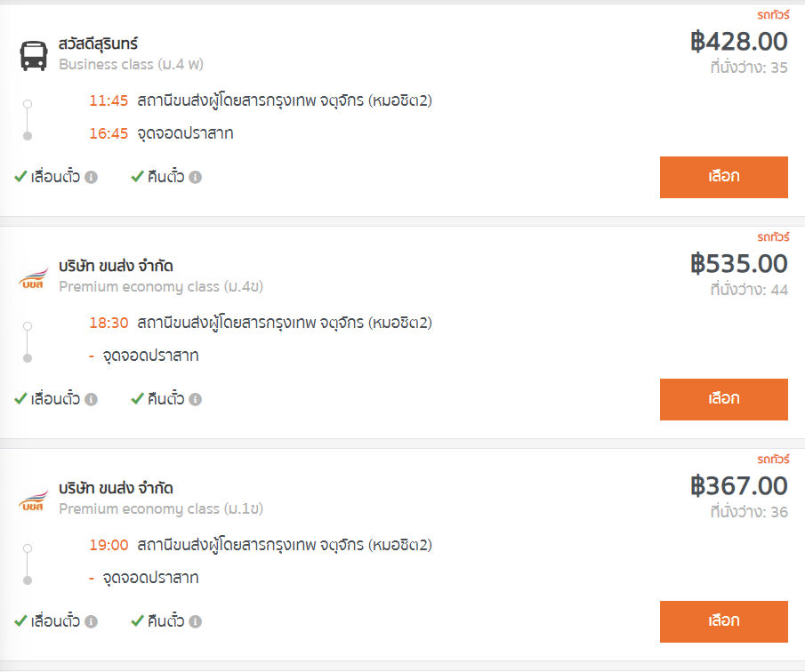Click the Business class (ม.4 พ) label
This screenshot has height=672, width=805.
(x=132, y=64)
